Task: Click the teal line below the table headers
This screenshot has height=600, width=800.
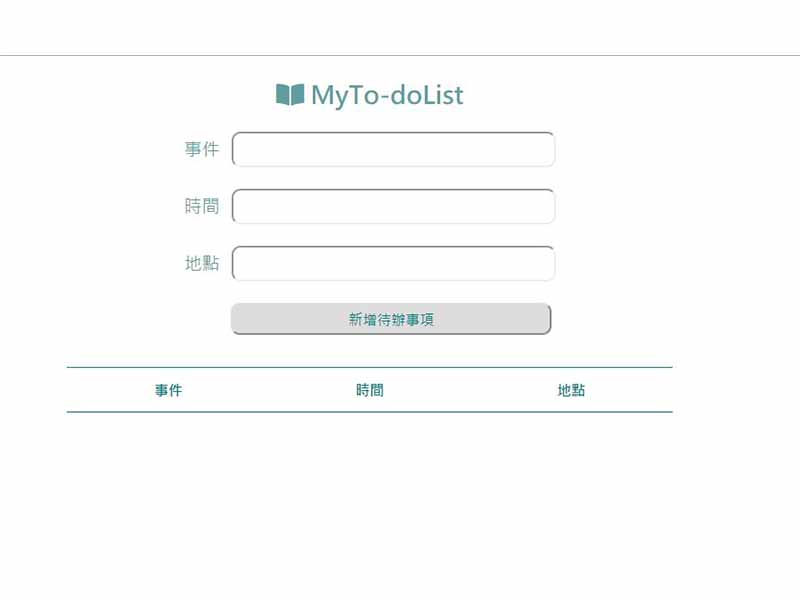Action: (369, 412)
